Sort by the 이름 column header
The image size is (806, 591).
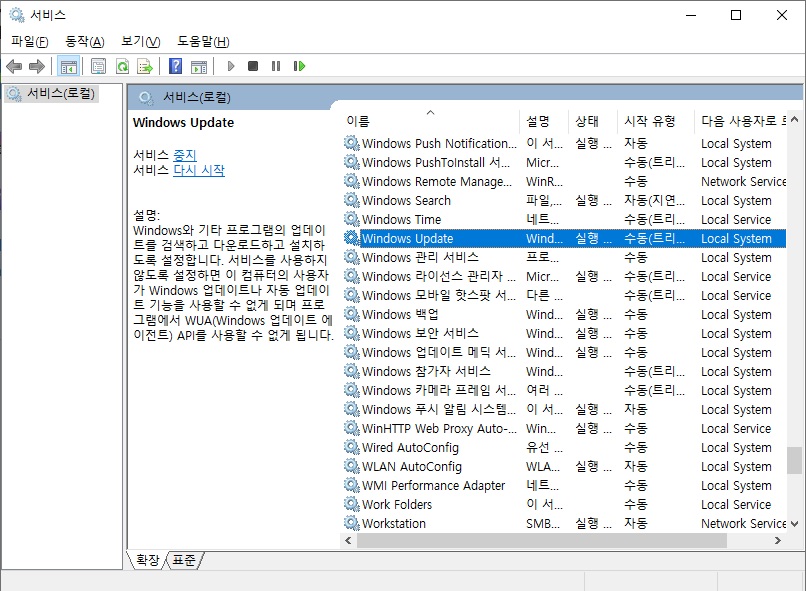click(430, 121)
